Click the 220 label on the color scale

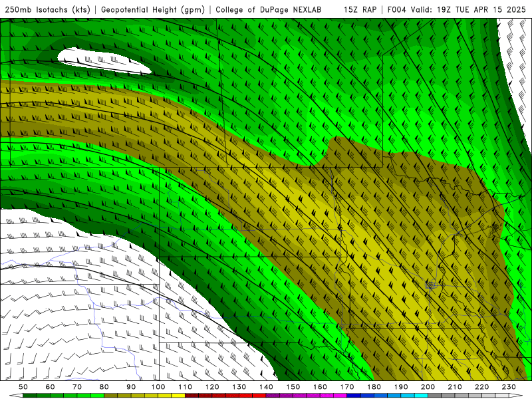481,387
